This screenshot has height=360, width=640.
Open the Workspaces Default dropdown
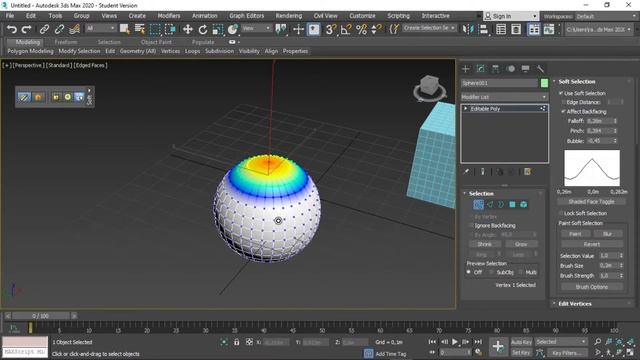point(607,16)
